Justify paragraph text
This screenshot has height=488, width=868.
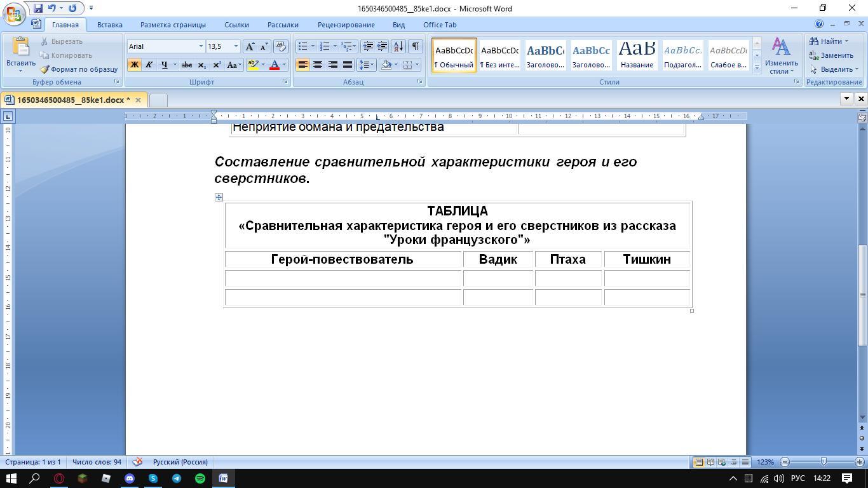coord(348,65)
